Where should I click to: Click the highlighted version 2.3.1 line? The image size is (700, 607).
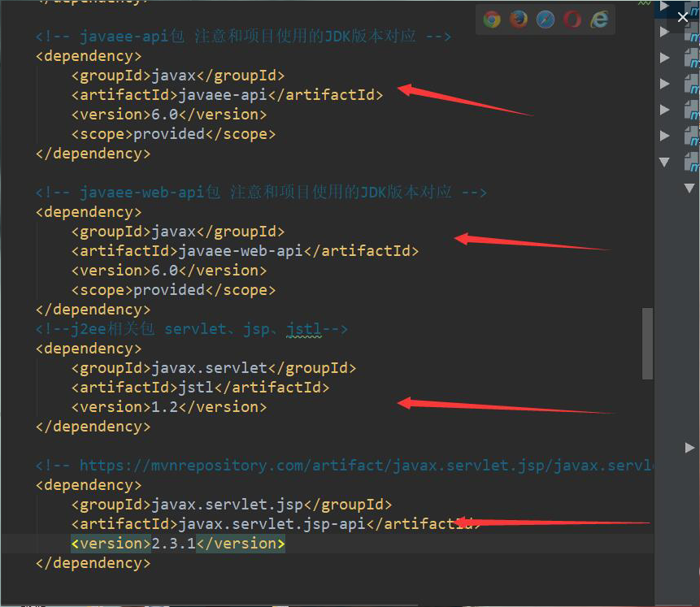(178, 544)
